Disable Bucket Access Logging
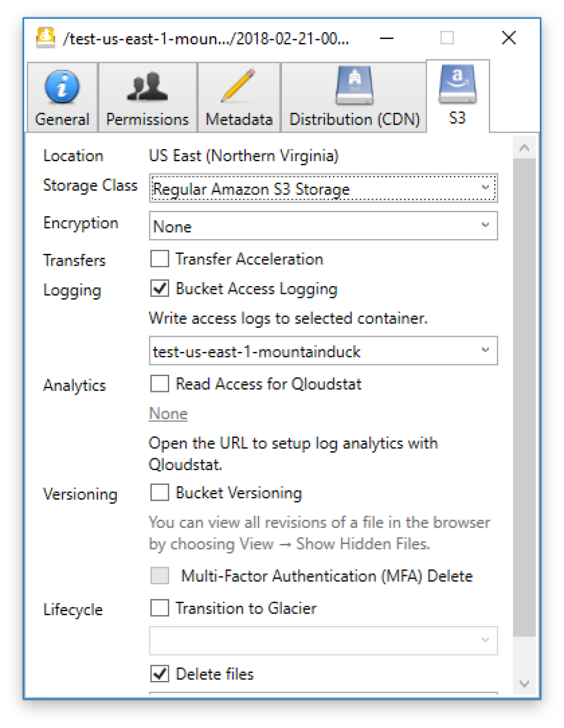Viewport: 564px width, 728px height. 159,288
